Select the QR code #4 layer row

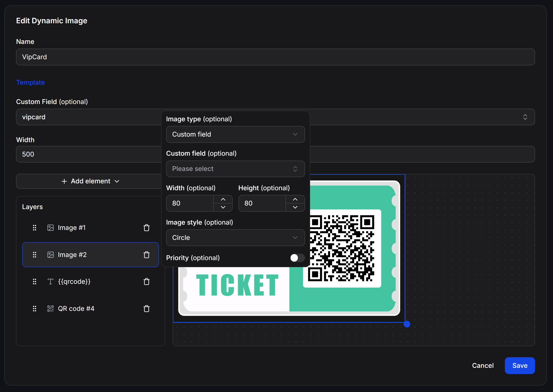91,308
